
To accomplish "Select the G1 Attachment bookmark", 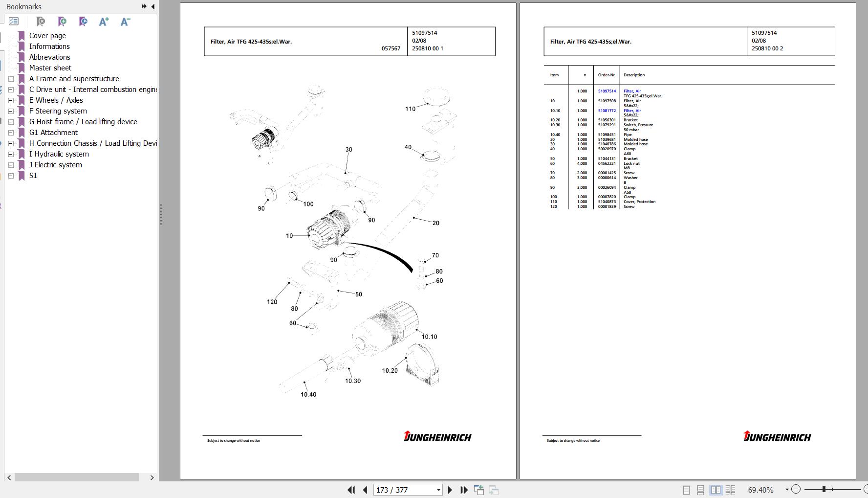I will (x=53, y=133).
